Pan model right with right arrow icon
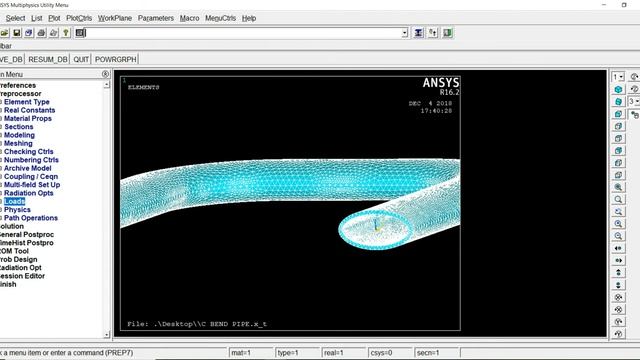Image resolution: width=640 pixels, height=360 pixels. coord(618,260)
